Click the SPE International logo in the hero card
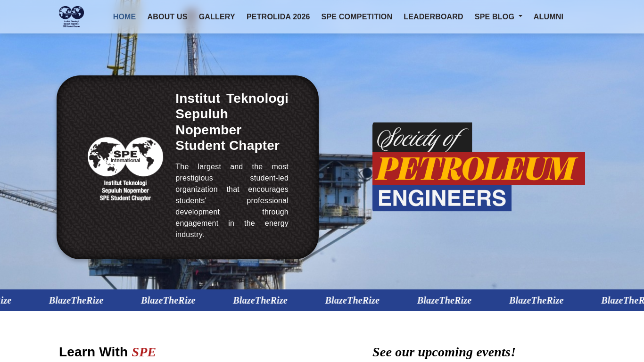644x362 pixels. (125, 169)
